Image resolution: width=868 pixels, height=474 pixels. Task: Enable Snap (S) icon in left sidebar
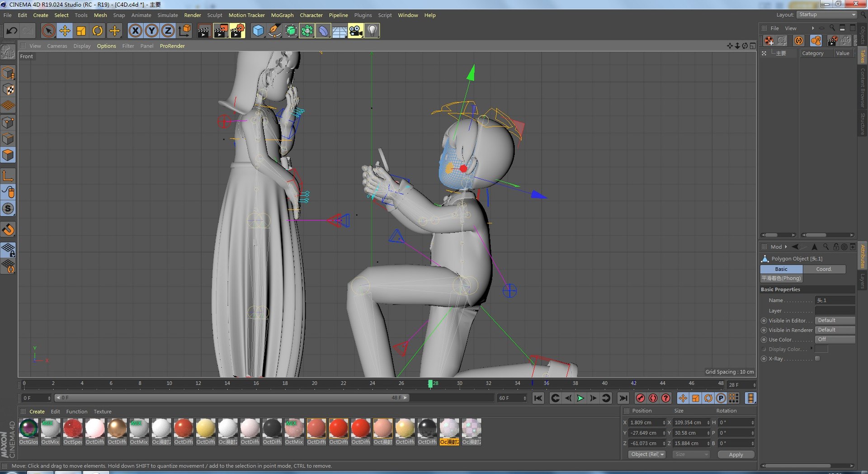pyautogui.click(x=8, y=209)
